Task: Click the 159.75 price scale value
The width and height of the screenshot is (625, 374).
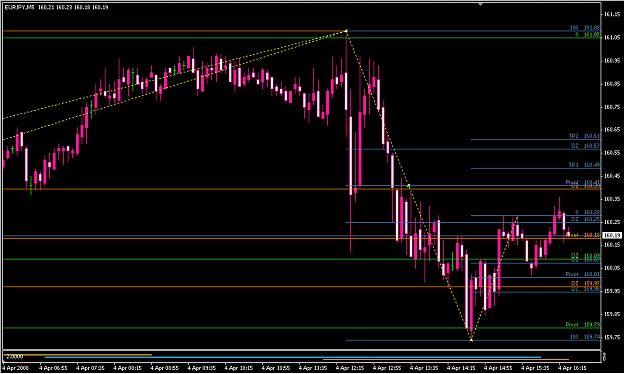Action: tap(612, 337)
